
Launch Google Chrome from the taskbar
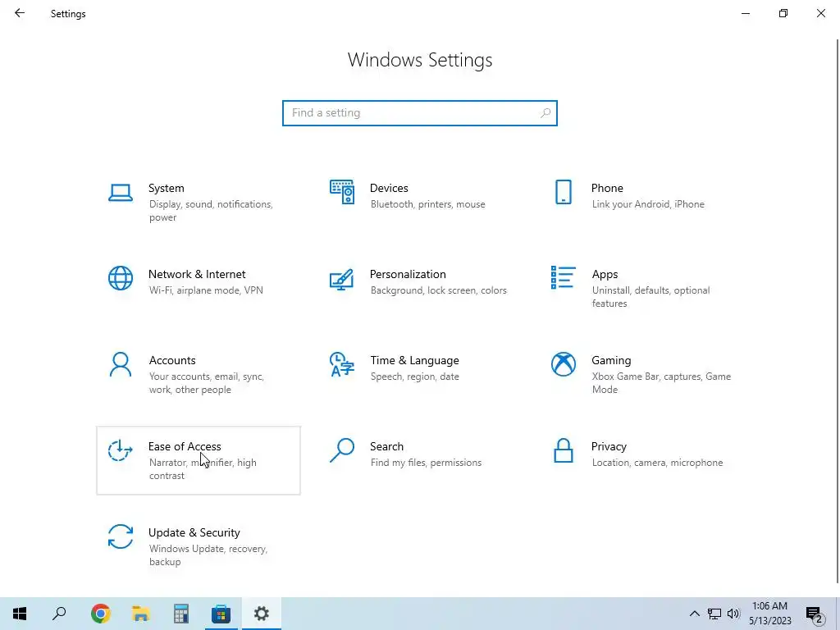click(101, 614)
